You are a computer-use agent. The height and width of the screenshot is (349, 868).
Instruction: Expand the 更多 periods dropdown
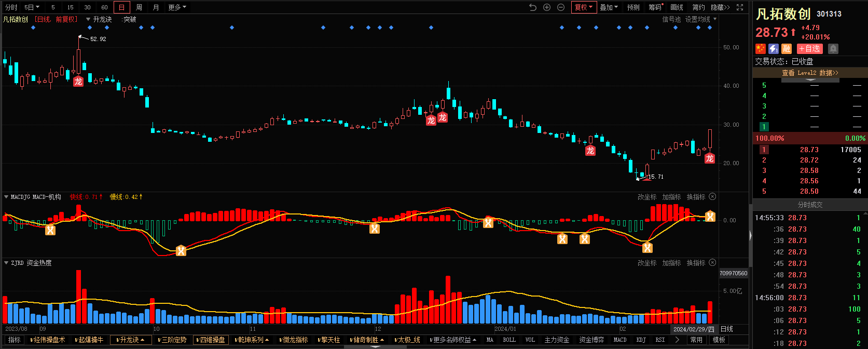pyautogui.click(x=177, y=7)
